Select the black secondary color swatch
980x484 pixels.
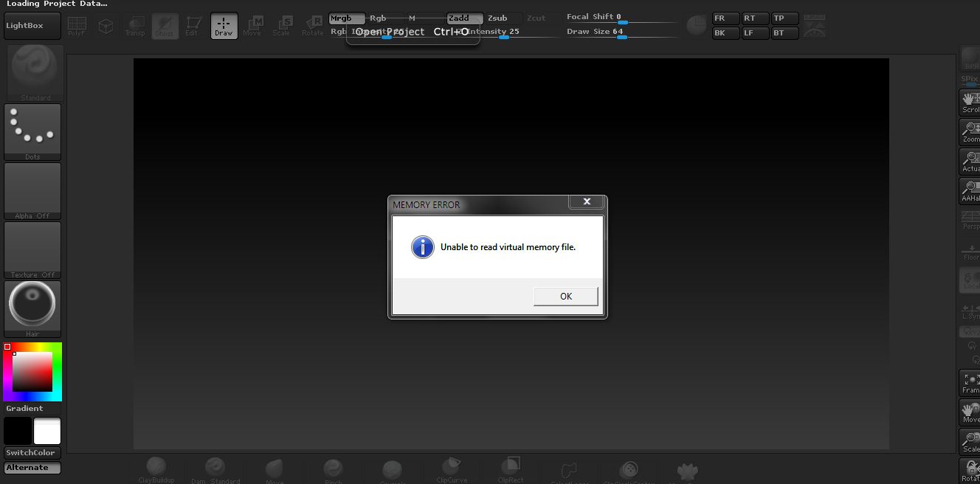click(x=18, y=431)
